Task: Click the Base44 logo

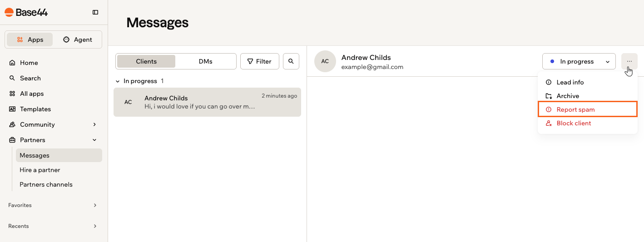Action: coord(26,12)
